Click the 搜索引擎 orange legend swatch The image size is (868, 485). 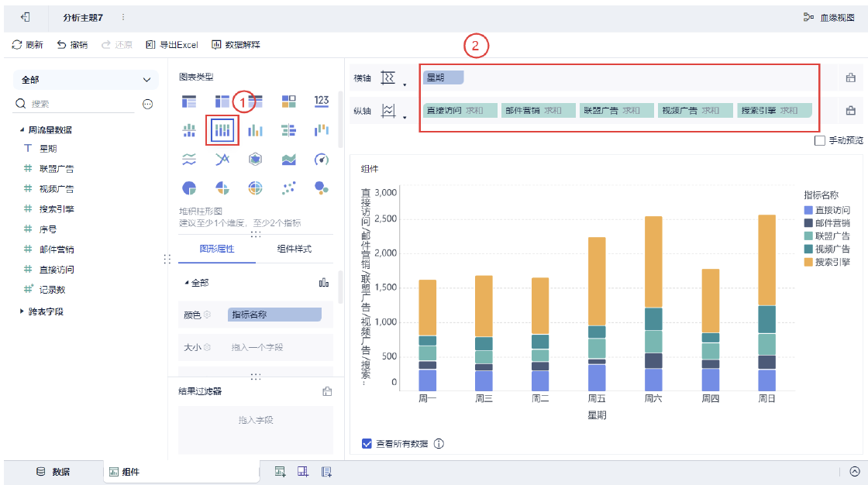click(808, 262)
